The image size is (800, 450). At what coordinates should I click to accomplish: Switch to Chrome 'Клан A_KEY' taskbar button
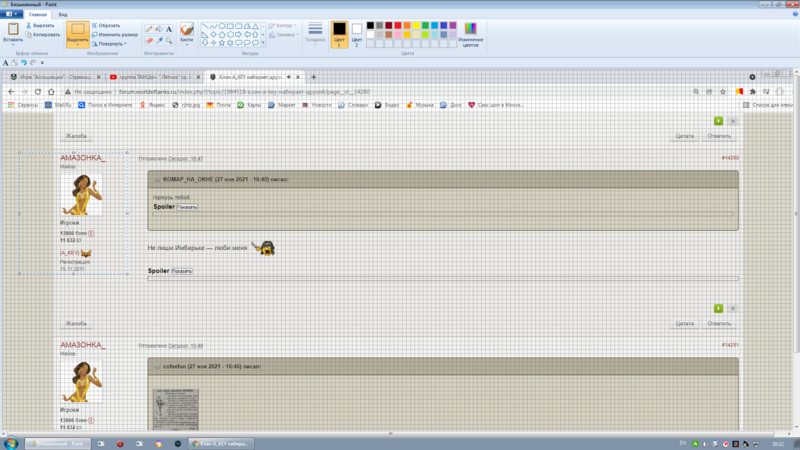pyautogui.click(x=221, y=443)
